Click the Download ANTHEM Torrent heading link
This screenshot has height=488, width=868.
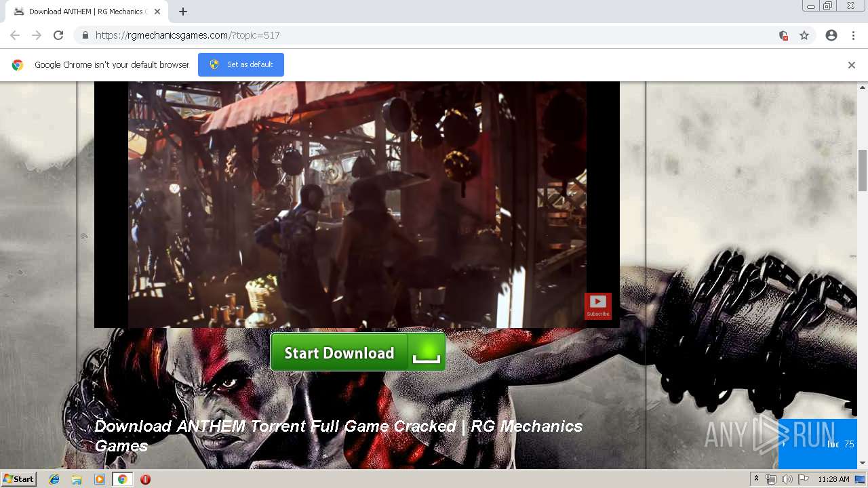tap(338, 435)
